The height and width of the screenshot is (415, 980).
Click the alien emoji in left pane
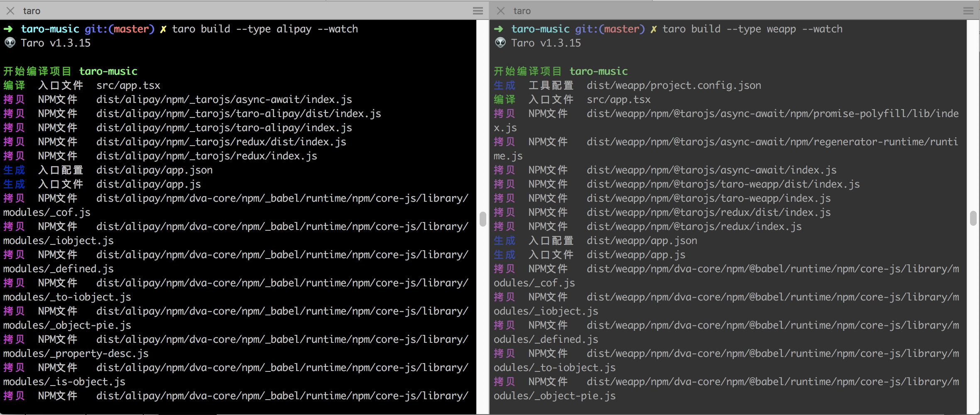(10, 42)
